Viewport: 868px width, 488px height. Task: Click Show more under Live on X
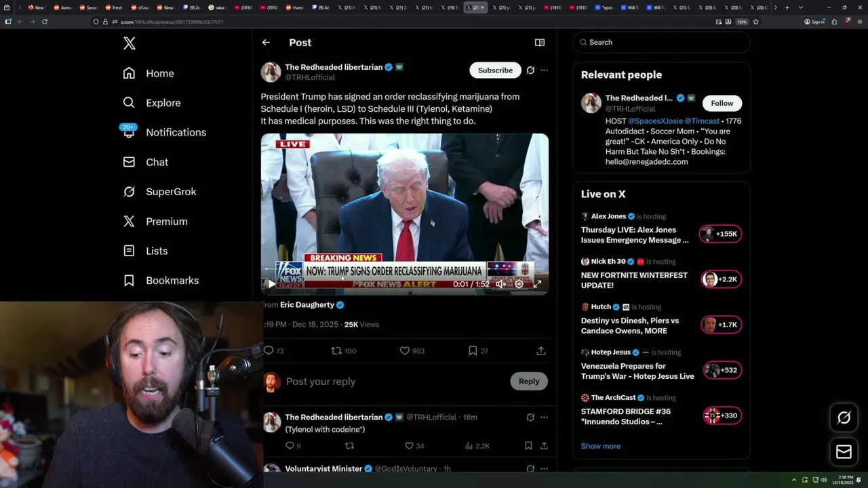(601, 446)
